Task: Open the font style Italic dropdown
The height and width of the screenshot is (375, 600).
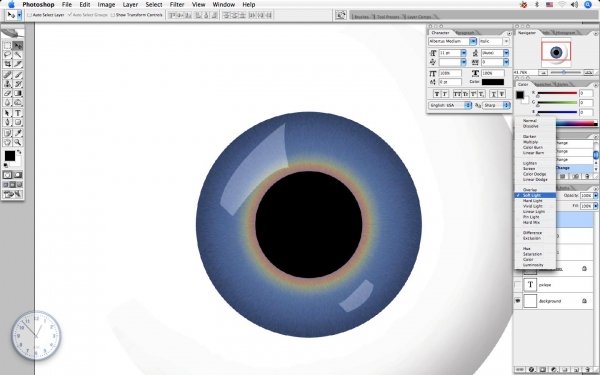Action: 506,41
